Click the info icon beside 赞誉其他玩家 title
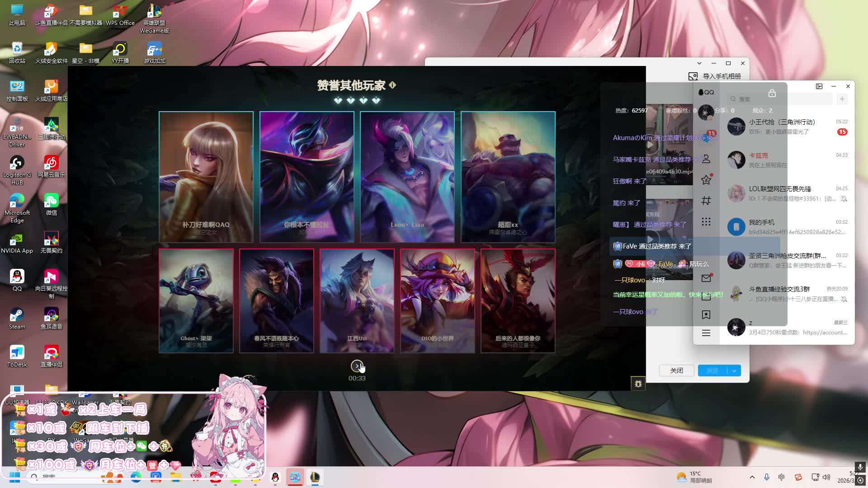The image size is (868, 488). click(392, 85)
